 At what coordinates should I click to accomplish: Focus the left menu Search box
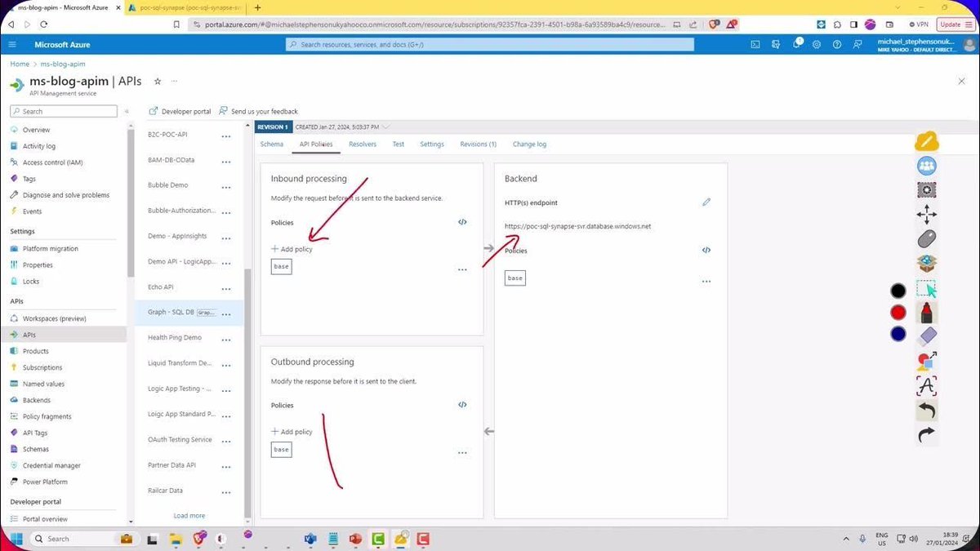tap(64, 111)
